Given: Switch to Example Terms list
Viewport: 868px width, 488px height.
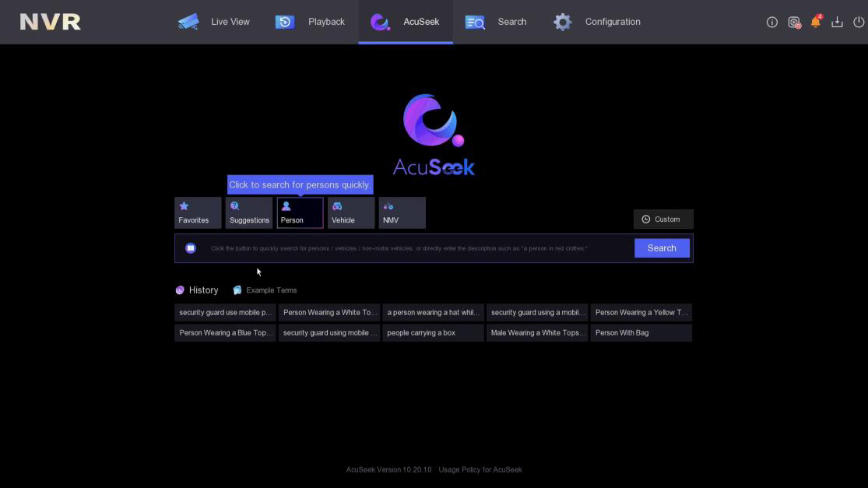Looking at the screenshot, I should (x=265, y=290).
